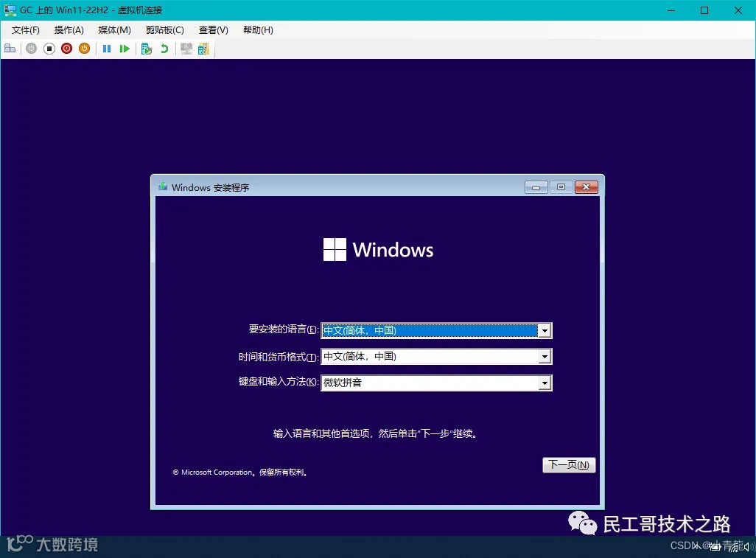Click the grey Start power icon
Image resolution: width=756 pixels, height=558 pixels.
coord(32,49)
